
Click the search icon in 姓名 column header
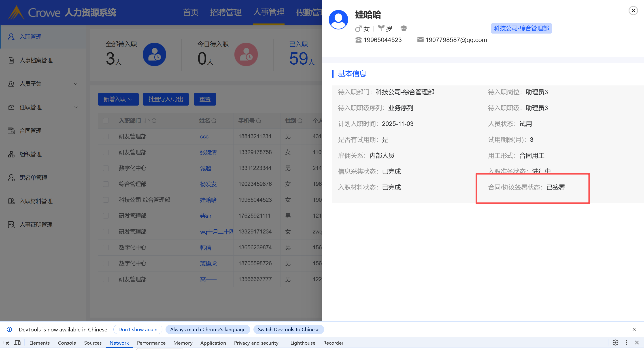[x=214, y=121]
